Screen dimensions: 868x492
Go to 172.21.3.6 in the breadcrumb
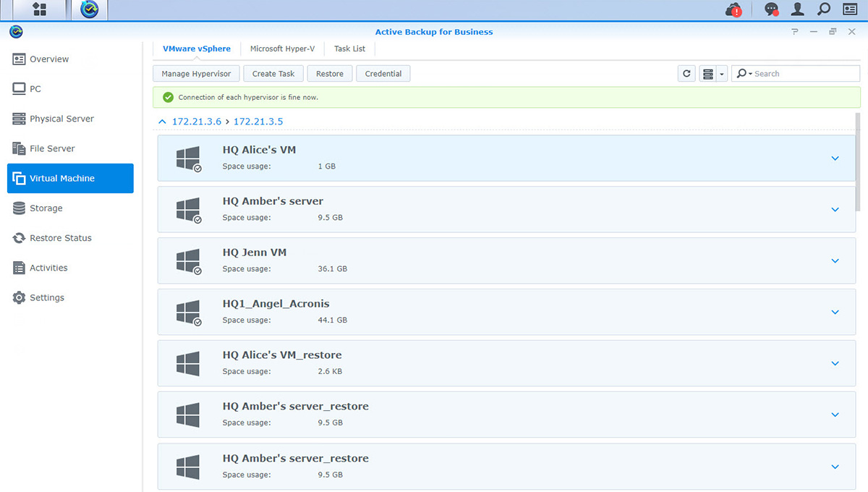click(x=197, y=122)
